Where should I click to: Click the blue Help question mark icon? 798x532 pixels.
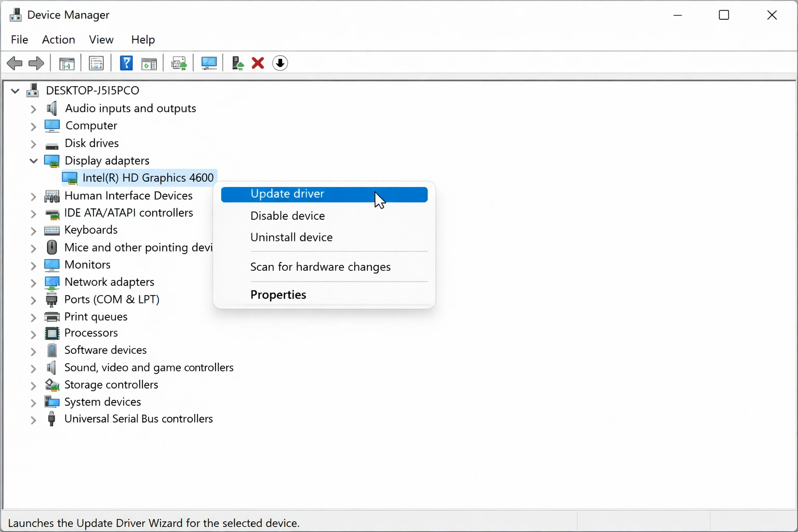point(126,63)
